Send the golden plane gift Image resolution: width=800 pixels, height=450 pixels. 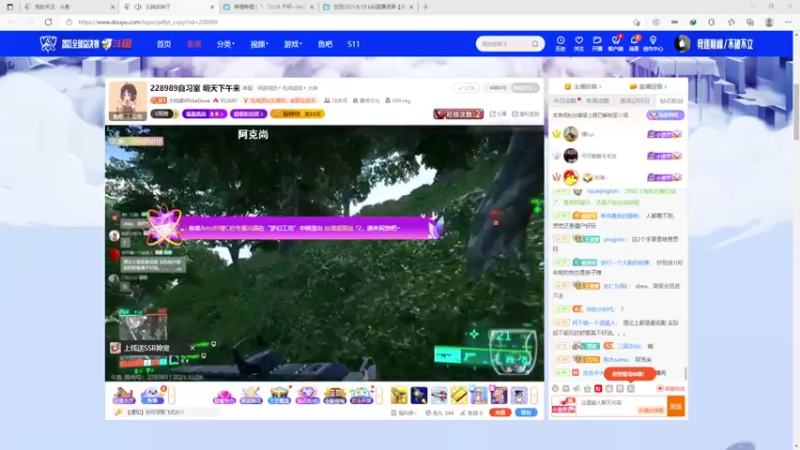(x=399, y=395)
